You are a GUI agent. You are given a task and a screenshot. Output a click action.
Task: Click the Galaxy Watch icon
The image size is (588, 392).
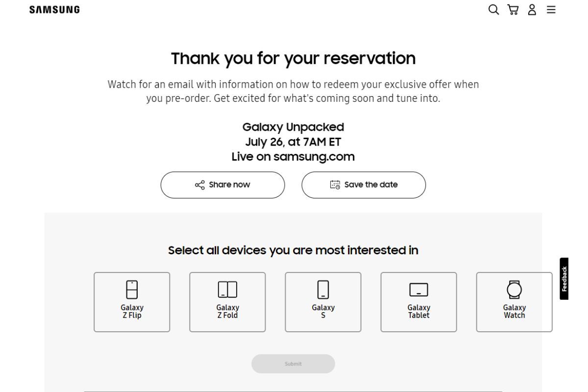(x=514, y=289)
